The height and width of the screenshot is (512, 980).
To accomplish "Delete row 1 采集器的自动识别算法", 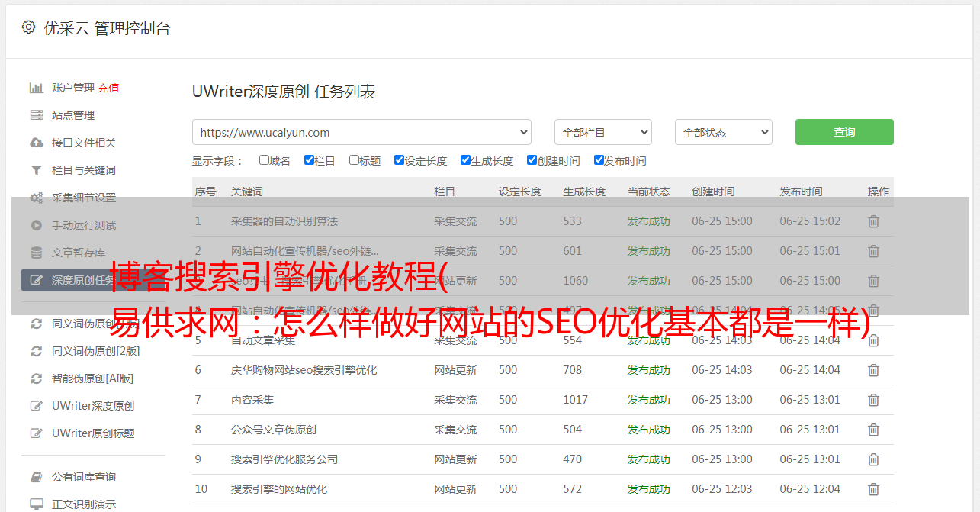I will [x=873, y=221].
